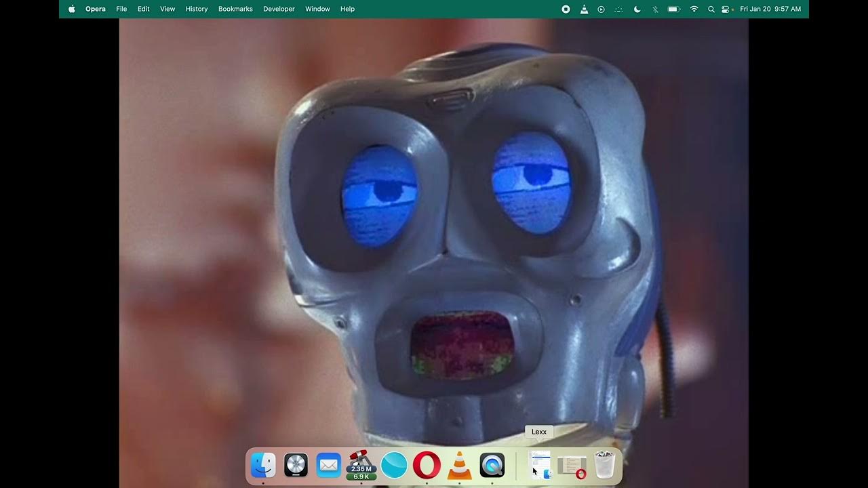The image size is (868, 488).
Task: Show battery status in menu bar
Action: [x=673, y=9]
